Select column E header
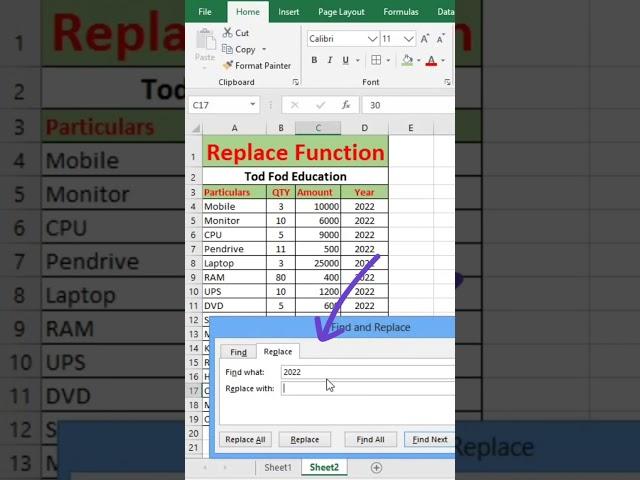 [411, 128]
